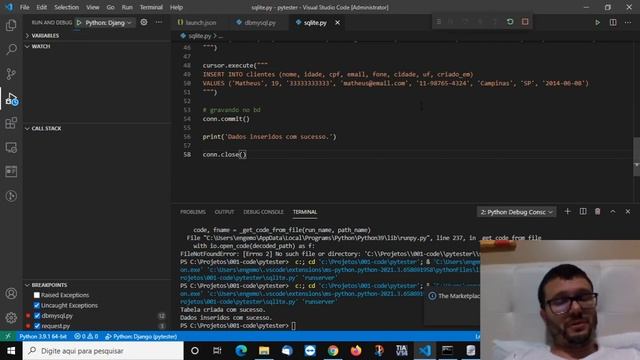Run Python file from editor title bar
Image resolution: width=640 pixels, height=360 pixels.
pos(598,22)
